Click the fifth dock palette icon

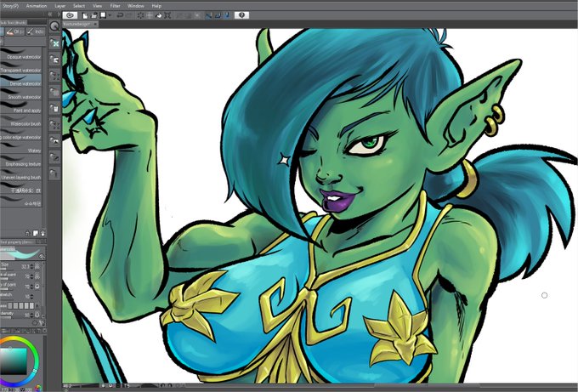point(55,109)
